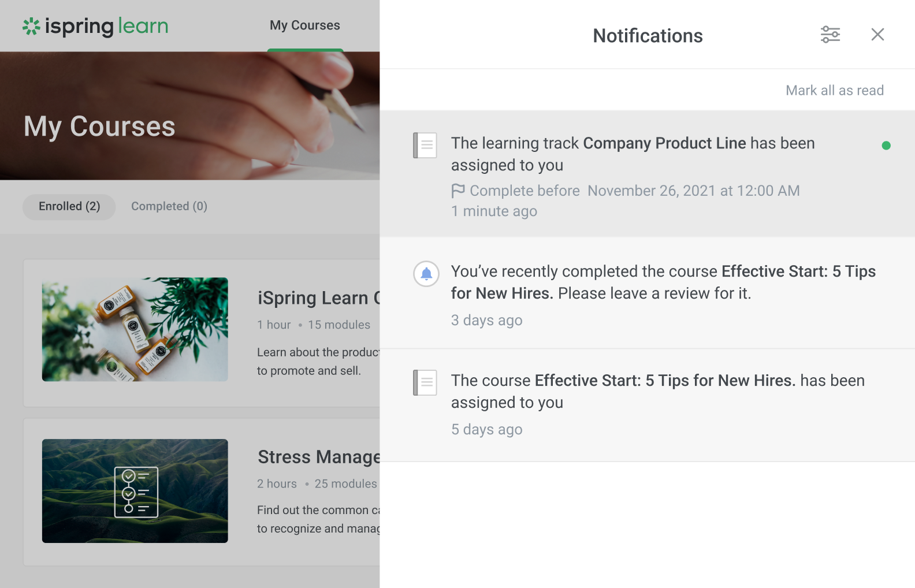
Task: Click the Stress Management course thumbnail
Action: pyautogui.click(x=135, y=491)
